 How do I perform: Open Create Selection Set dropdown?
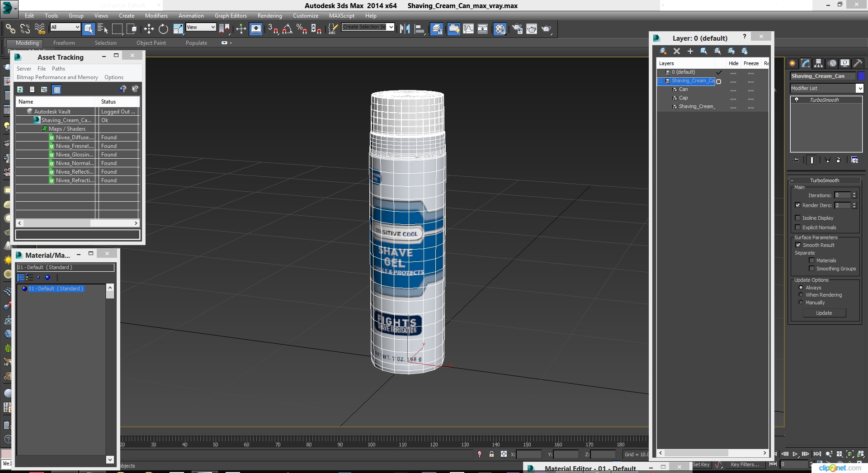(368, 27)
